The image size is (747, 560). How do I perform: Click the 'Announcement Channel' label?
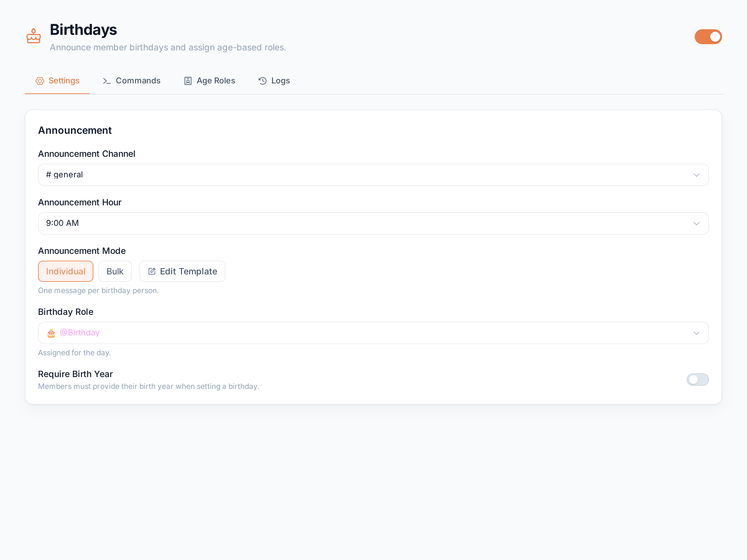[x=87, y=154]
